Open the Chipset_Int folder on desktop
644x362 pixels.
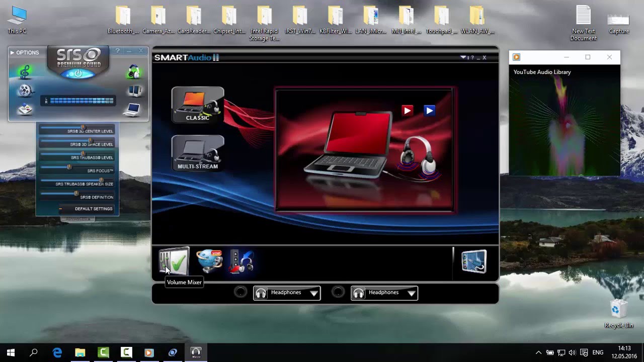[229, 20]
